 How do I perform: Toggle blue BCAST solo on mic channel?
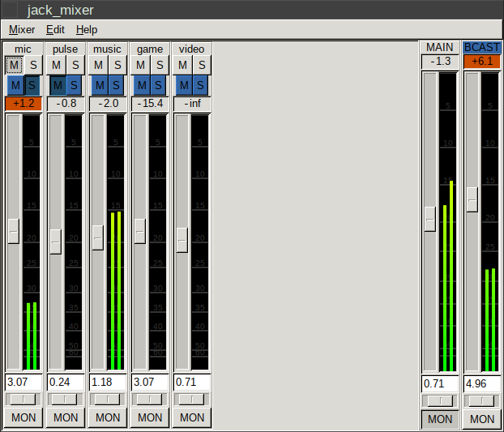[x=32, y=85]
